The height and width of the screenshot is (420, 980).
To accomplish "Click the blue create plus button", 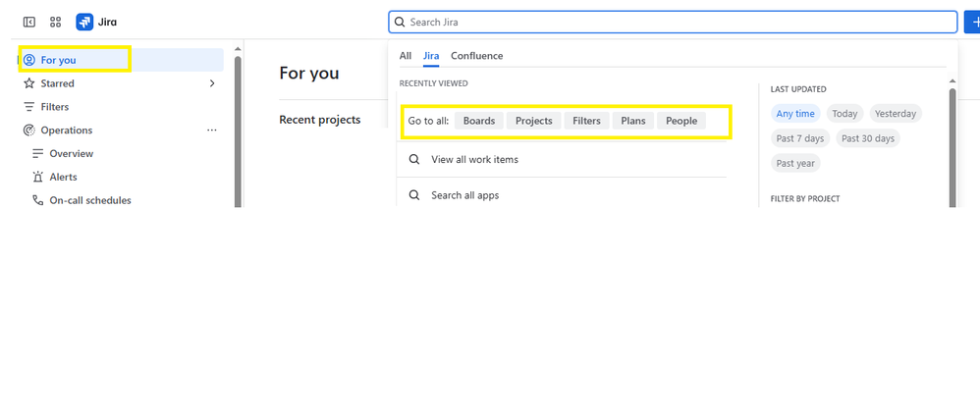I will tap(972, 22).
